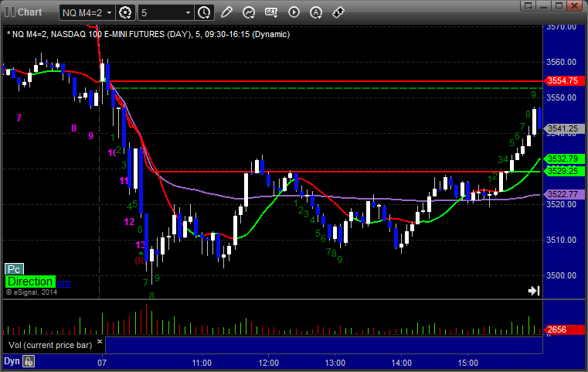Viewport: 588px width, 372px height.
Task: Maximize the chart window
Action: (559, 5)
